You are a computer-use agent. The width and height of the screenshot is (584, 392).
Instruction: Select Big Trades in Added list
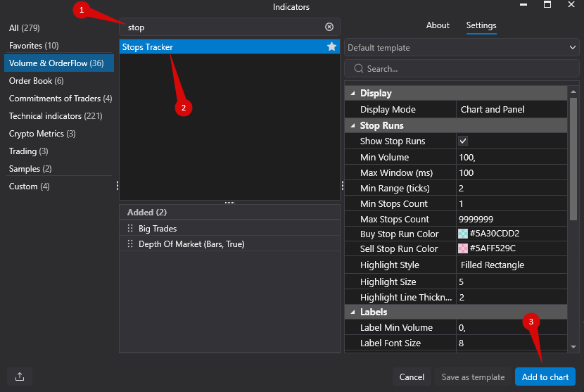229,228
